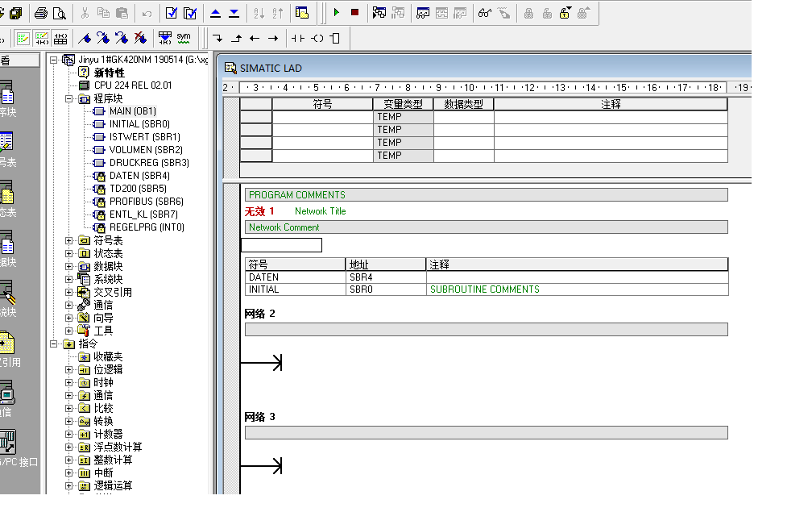Click the red Stop PLC button
The image size is (812, 508).
(354, 12)
